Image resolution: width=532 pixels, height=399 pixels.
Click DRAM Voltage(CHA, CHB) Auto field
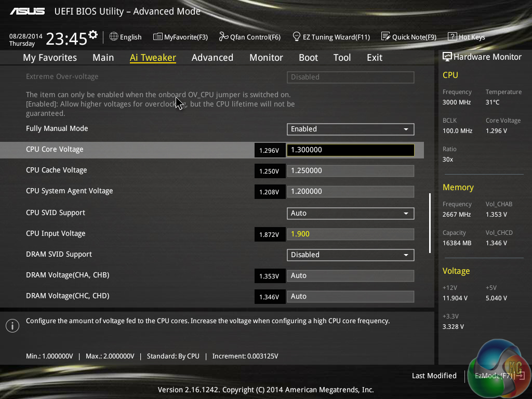(x=350, y=275)
